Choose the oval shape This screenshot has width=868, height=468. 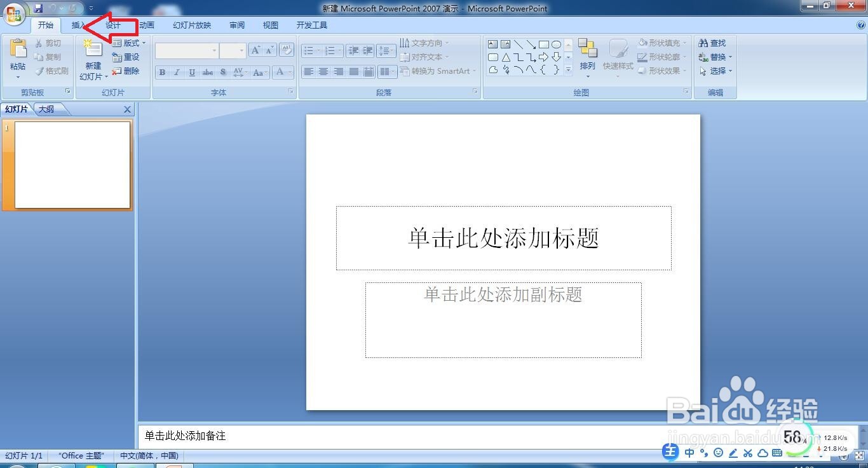(x=557, y=45)
